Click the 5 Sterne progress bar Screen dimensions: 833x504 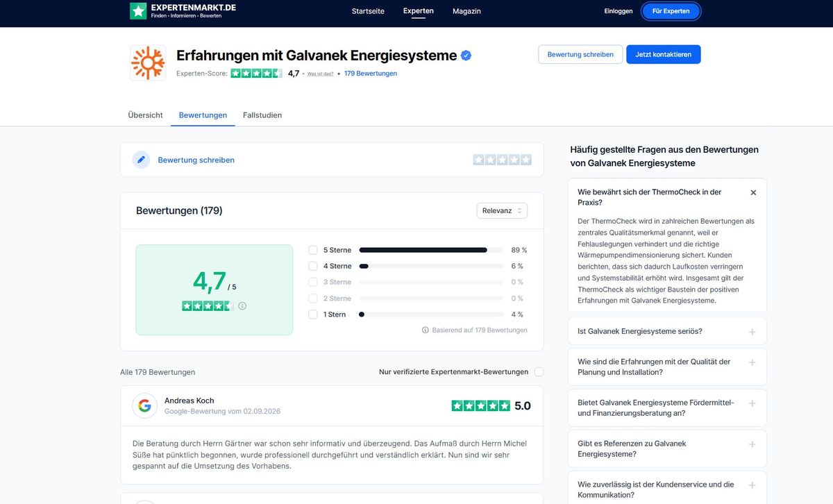click(431, 250)
